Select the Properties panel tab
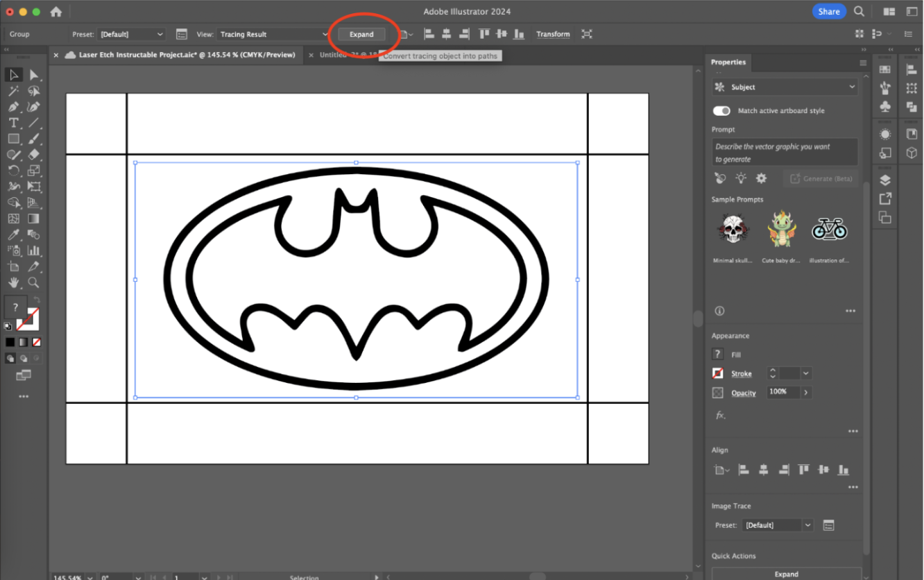924x580 pixels. (728, 62)
